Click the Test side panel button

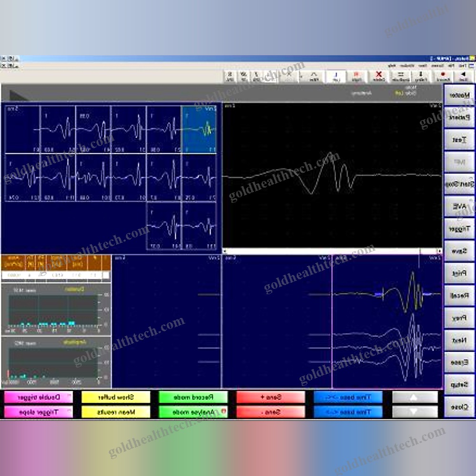[459, 139]
